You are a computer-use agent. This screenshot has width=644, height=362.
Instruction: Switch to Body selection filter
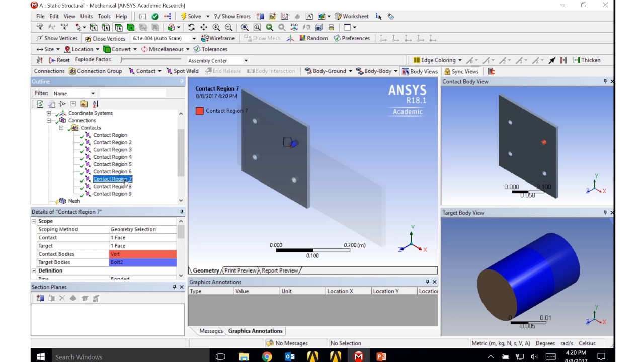point(131,27)
